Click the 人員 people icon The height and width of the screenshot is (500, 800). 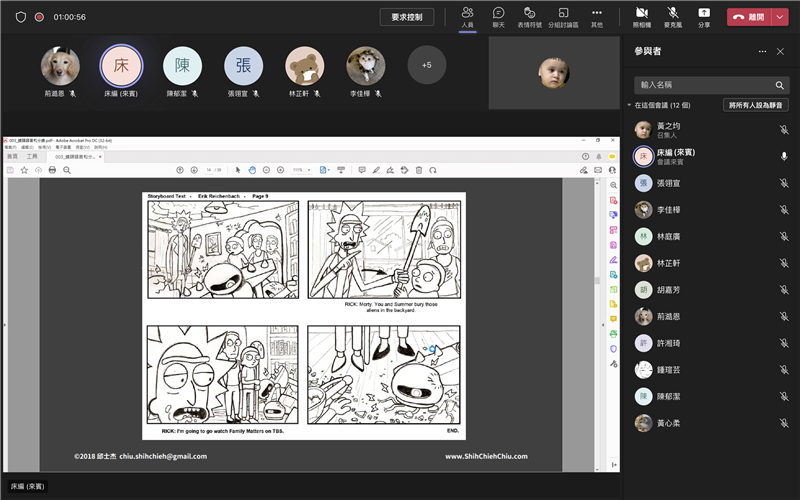coord(468,16)
